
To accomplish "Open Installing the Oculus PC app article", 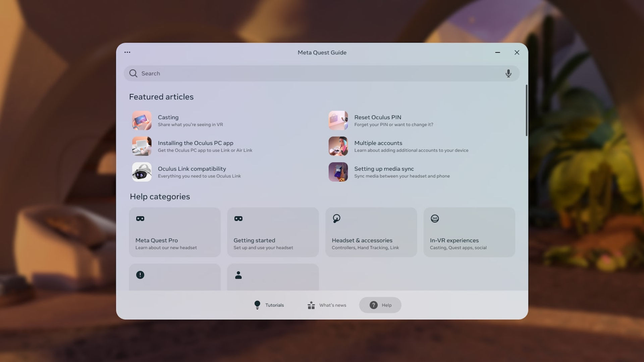I will coord(196,143).
